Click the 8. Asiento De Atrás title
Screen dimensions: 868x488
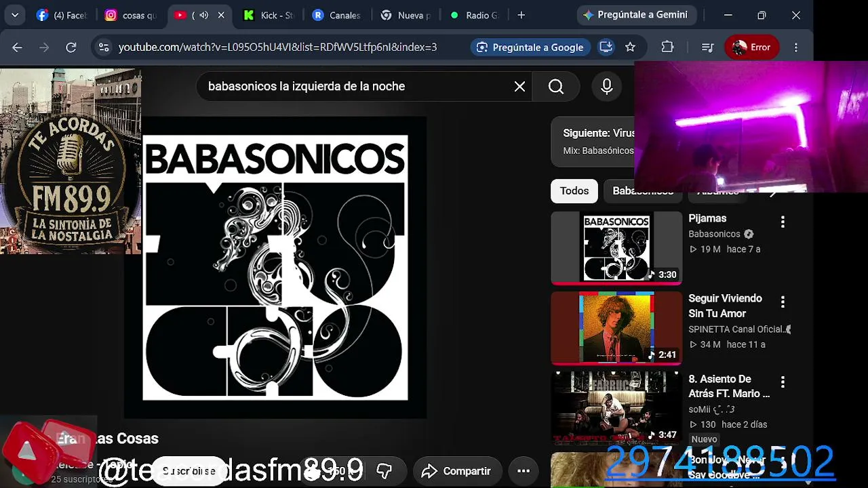tap(729, 386)
